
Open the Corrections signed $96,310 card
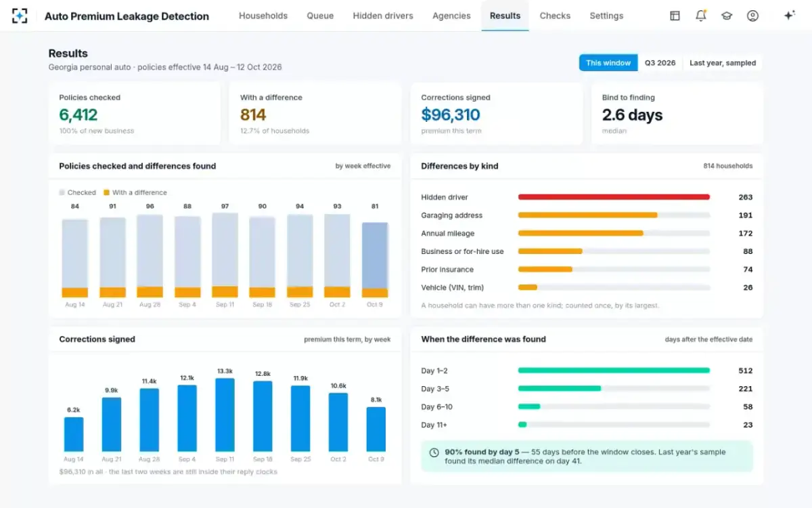(x=497, y=114)
